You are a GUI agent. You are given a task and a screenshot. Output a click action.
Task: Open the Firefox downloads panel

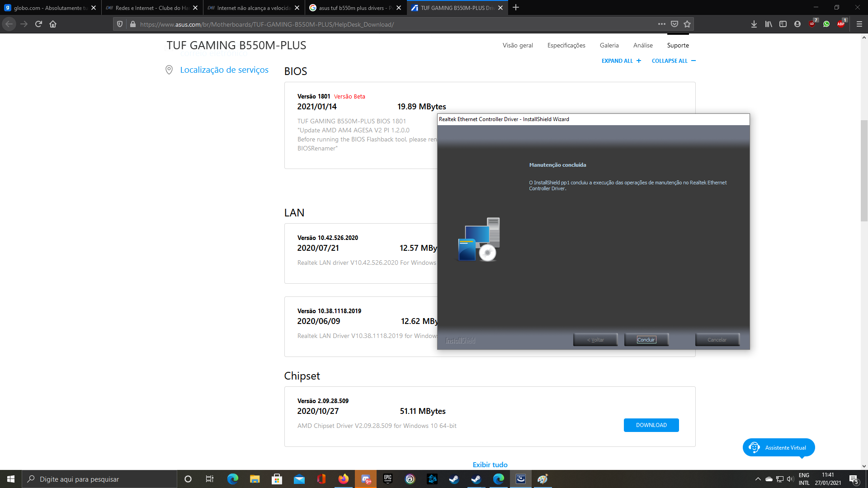[x=754, y=24]
